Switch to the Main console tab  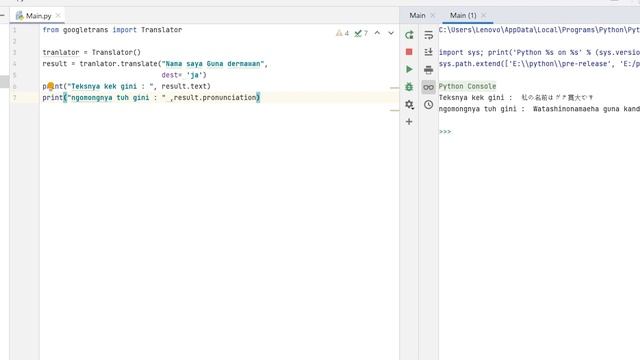pyautogui.click(x=417, y=16)
